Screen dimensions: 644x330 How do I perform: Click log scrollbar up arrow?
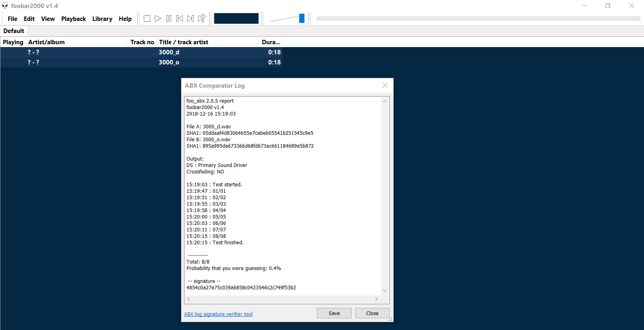[385, 101]
